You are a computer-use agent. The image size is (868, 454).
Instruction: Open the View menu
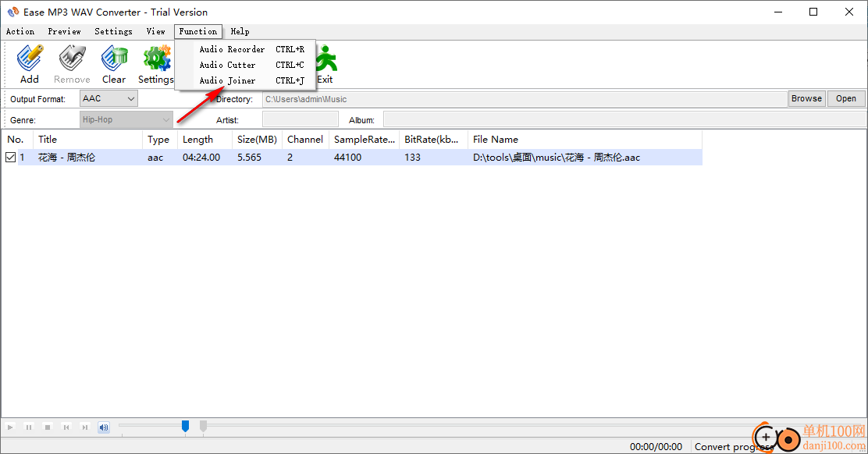click(x=155, y=31)
